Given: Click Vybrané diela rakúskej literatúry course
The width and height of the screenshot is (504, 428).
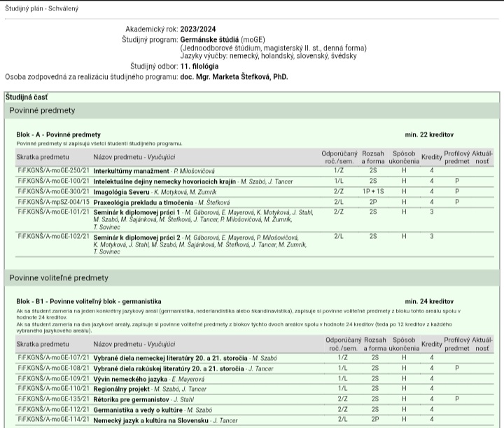Looking at the screenshot, I should tap(170, 368).
